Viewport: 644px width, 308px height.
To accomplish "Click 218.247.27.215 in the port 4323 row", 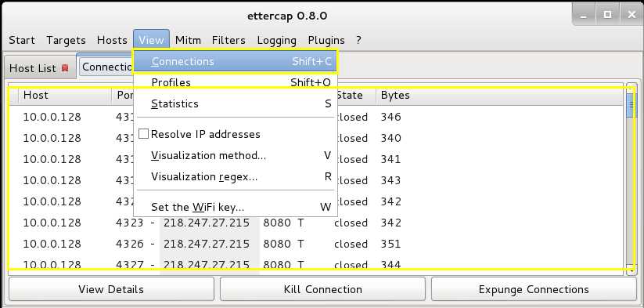I will 207,223.
